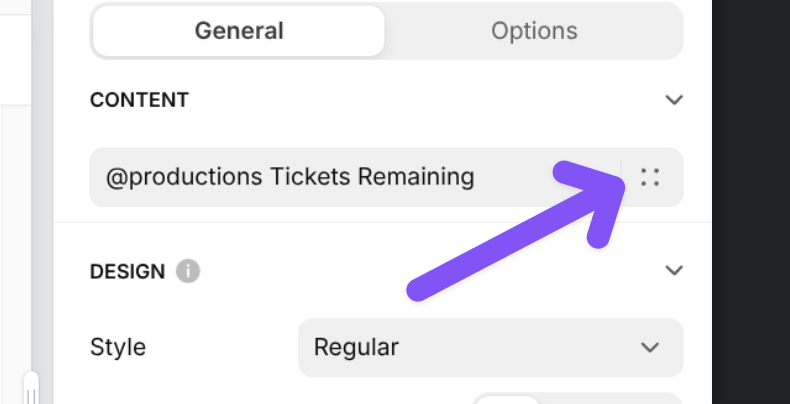790x404 pixels.
Task: Click the words Tickets Remaining in the field
Action: click(371, 178)
